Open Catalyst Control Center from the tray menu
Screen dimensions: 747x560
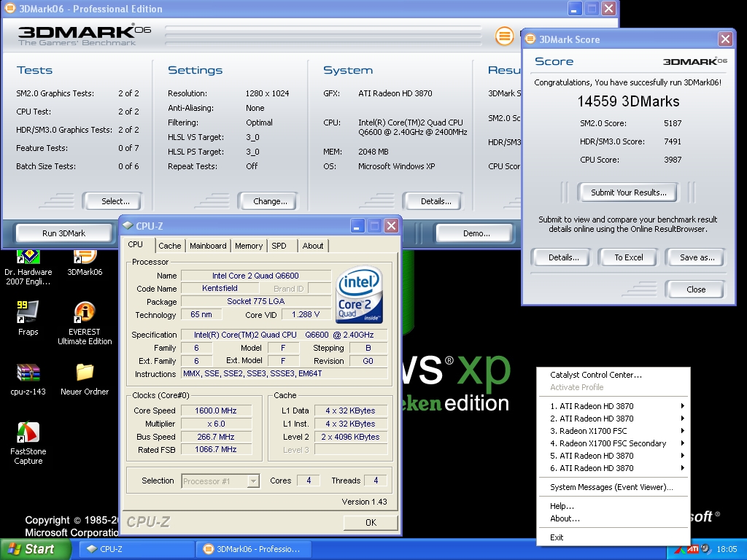614,375
